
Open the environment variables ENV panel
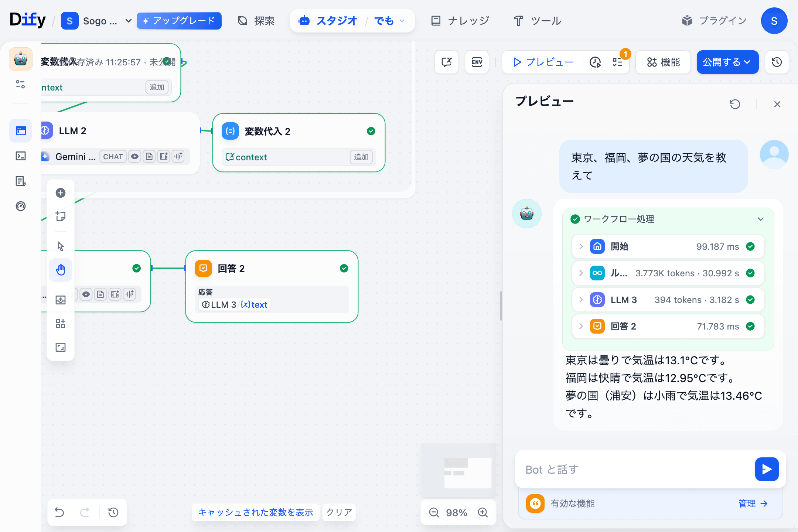(477, 62)
